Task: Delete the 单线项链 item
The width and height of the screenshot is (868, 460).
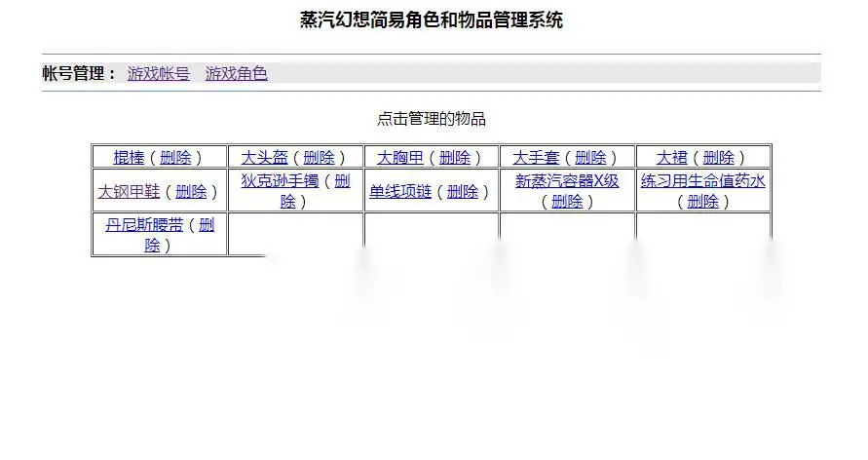Action: (462, 192)
